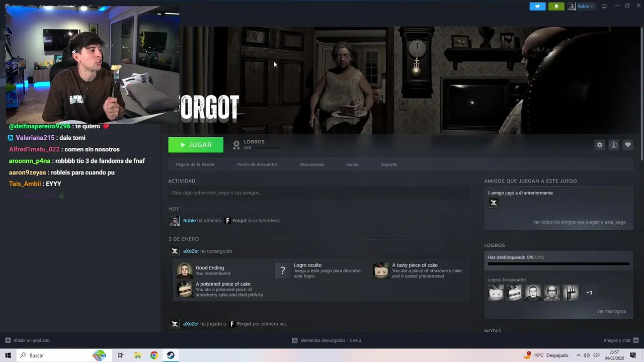
Task: Click the achievements progress bar 0/6
Action: (558, 263)
